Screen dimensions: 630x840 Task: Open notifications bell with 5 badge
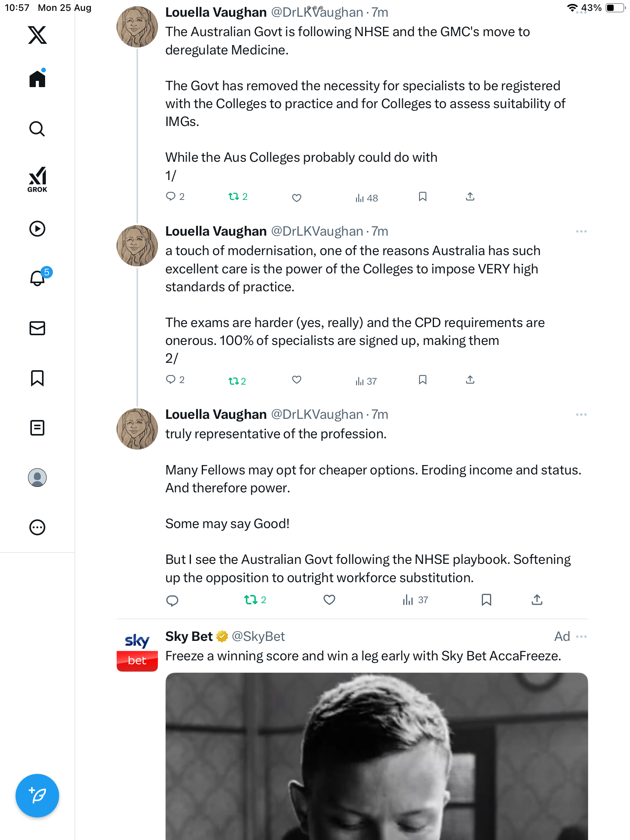point(38,278)
